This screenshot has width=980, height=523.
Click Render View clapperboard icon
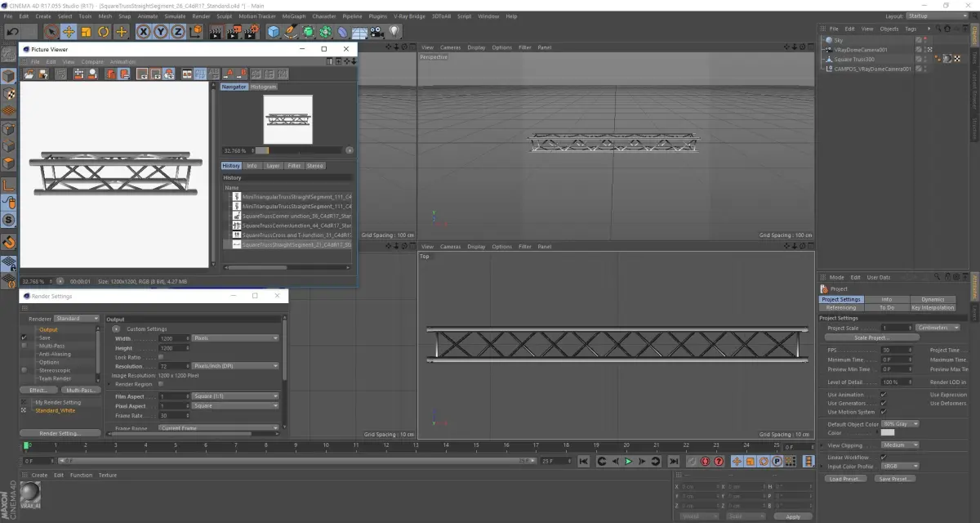(x=216, y=32)
